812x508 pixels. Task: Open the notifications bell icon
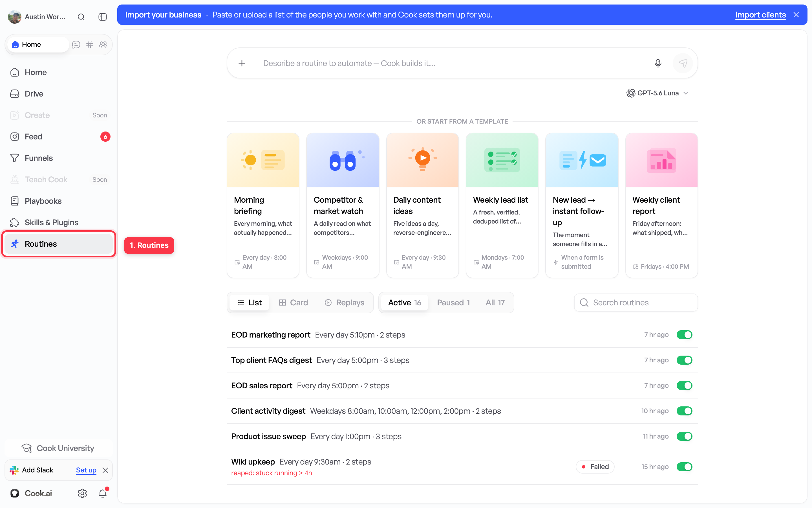[103, 493]
